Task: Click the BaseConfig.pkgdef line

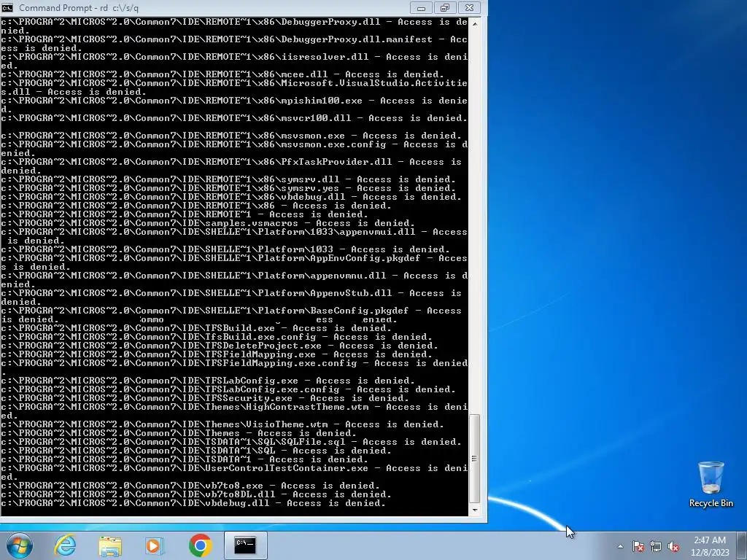Action: coord(231,315)
